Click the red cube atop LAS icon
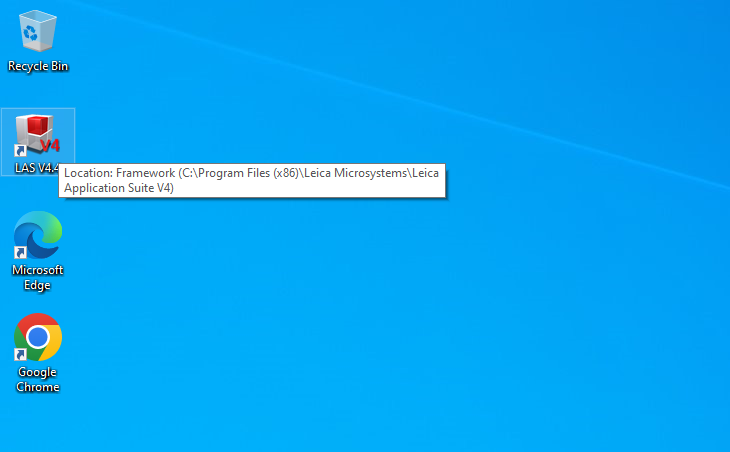Viewport: 730px width, 452px height. (38, 125)
